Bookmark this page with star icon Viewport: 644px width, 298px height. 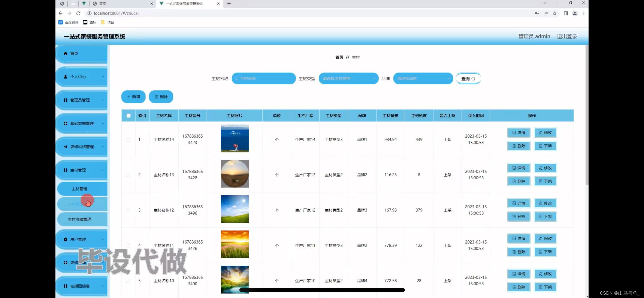[x=555, y=13]
